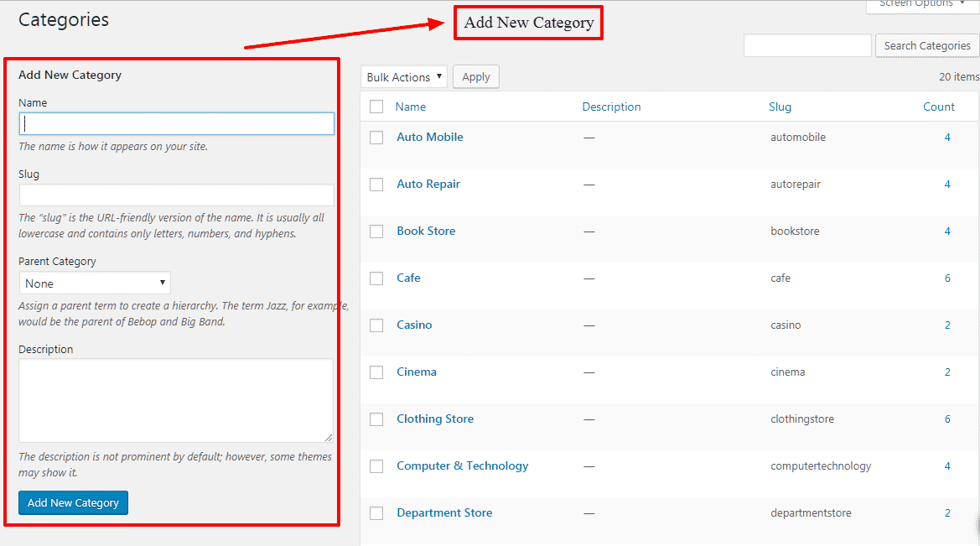This screenshot has height=546, width=980.
Task: Tick the Department Store row checkbox
Action: pyautogui.click(x=376, y=512)
